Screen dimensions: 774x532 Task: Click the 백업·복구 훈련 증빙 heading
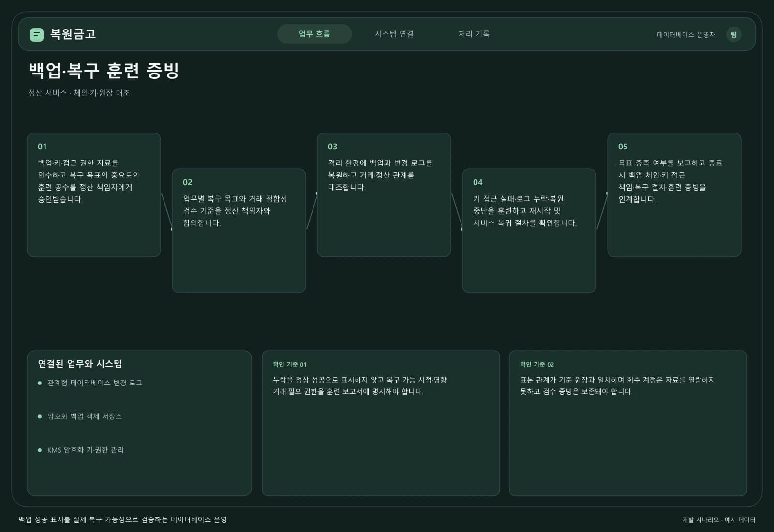[x=104, y=71]
